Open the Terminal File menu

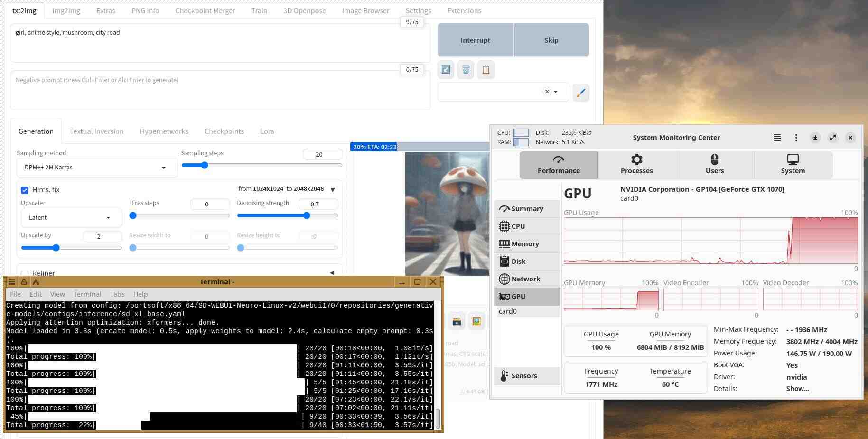[x=15, y=294]
